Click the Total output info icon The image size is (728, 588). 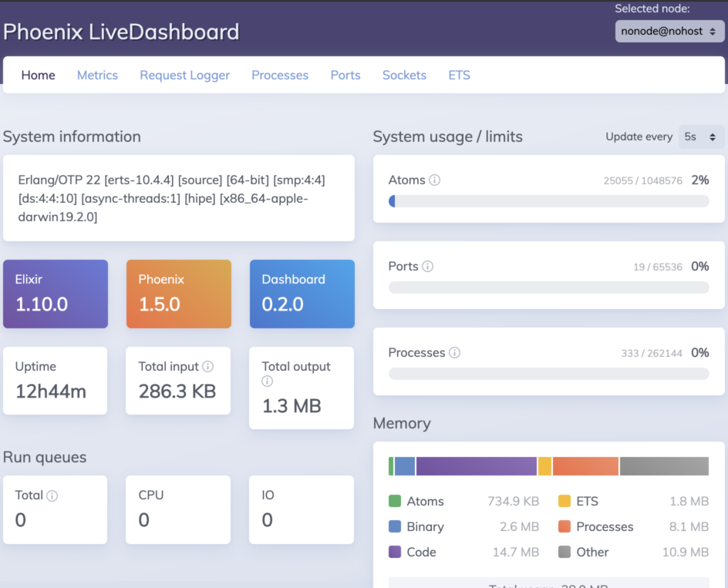267,381
